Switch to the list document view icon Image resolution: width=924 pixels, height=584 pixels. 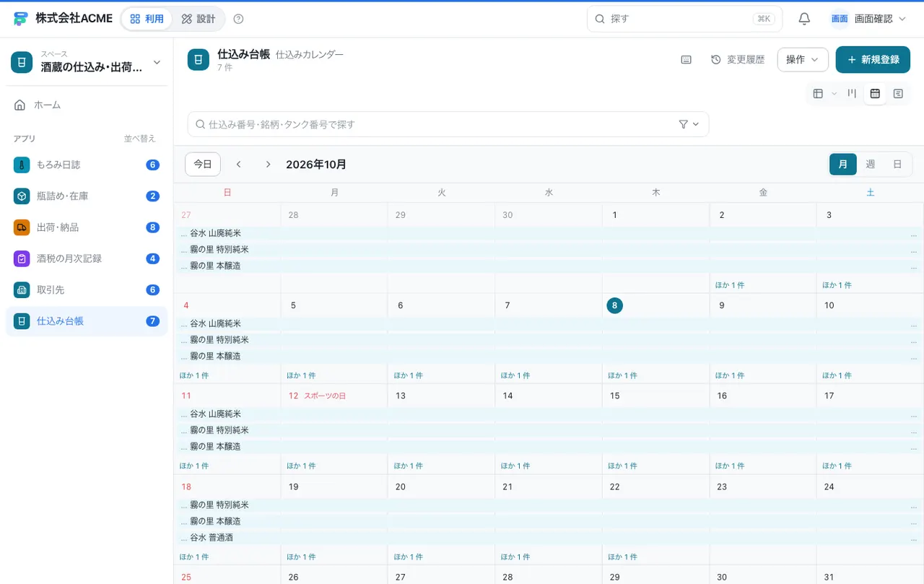point(898,93)
